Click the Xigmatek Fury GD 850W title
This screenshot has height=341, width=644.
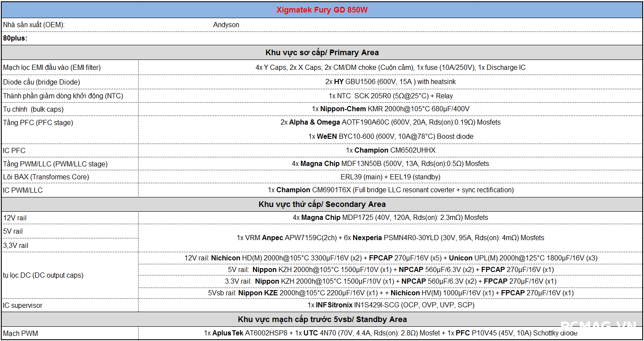(x=322, y=9)
